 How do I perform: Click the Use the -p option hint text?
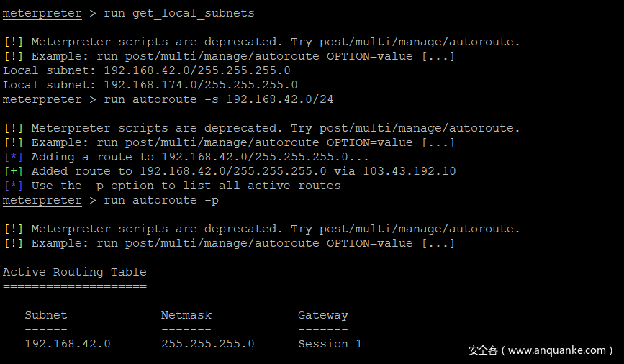coord(186,186)
